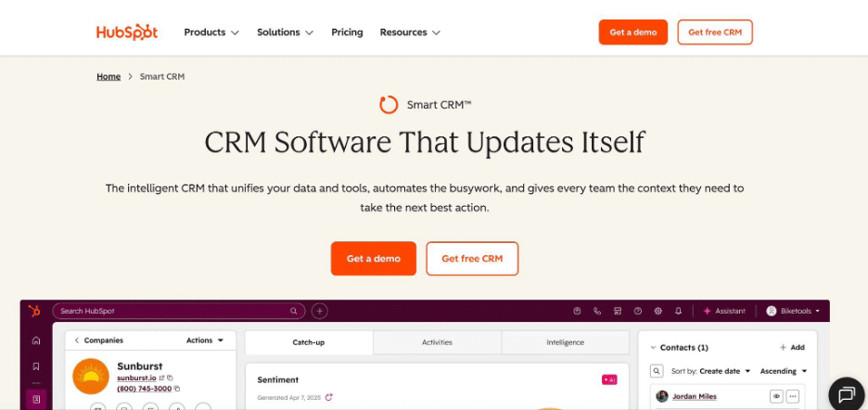Open the Biketools account dropdown
Image resolution: width=868 pixels, height=410 pixels.
click(793, 312)
